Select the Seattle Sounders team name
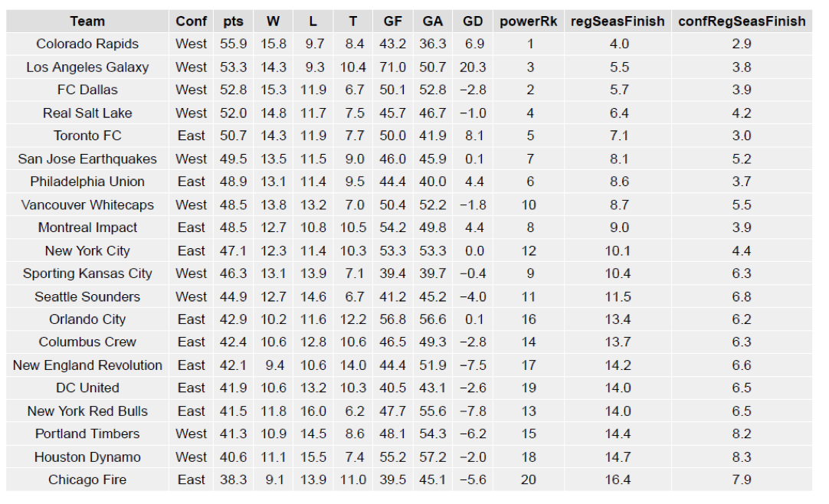This screenshot has width=829, height=504. point(87,296)
